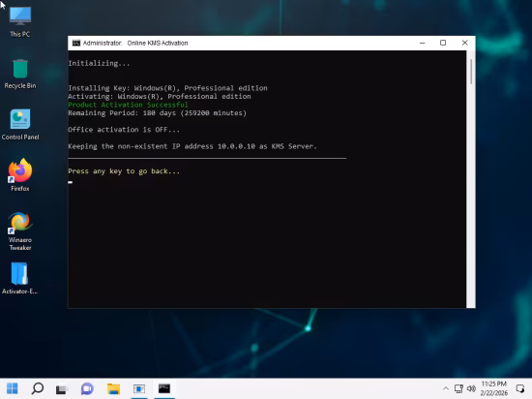Select the command prompt taskbar icon
This screenshot has height=399, width=532.
pyautogui.click(x=164, y=388)
